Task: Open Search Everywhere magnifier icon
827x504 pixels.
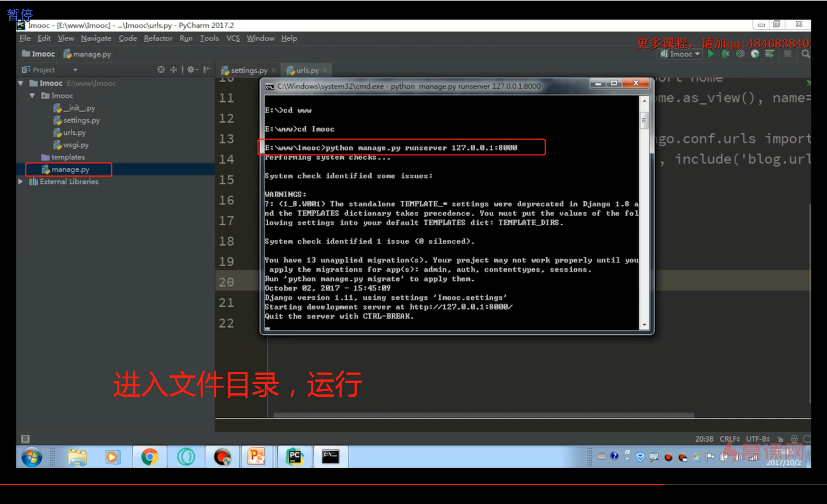Action: coord(806,54)
